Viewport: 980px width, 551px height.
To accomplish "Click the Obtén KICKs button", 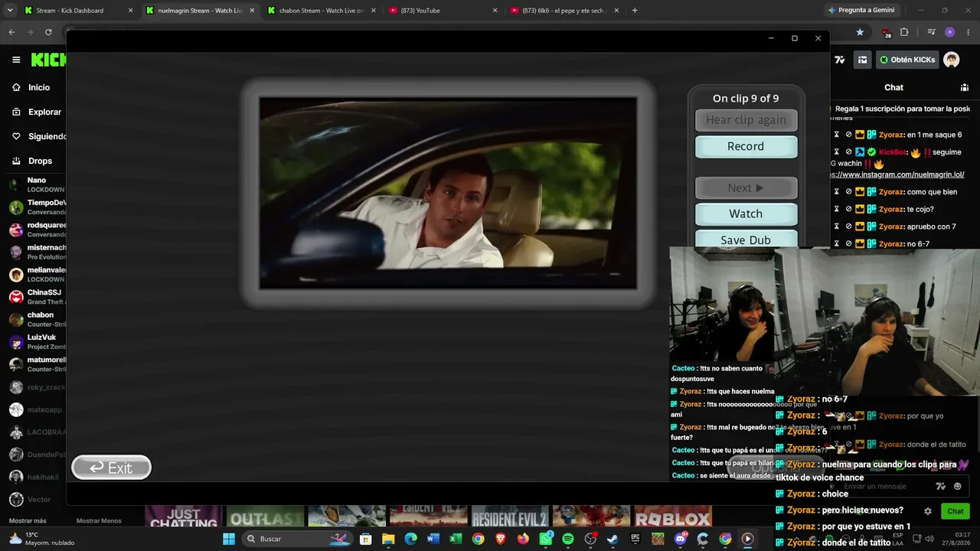I will click(x=907, y=60).
